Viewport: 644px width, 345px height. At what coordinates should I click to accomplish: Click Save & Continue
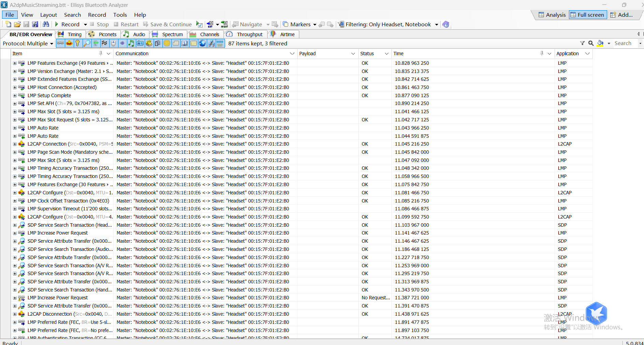pos(168,24)
